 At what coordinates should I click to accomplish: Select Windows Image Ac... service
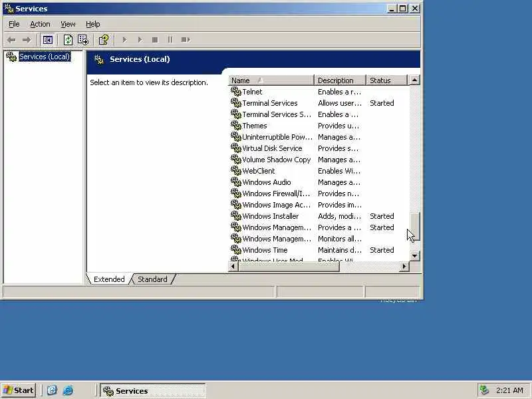(x=276, y=205)
